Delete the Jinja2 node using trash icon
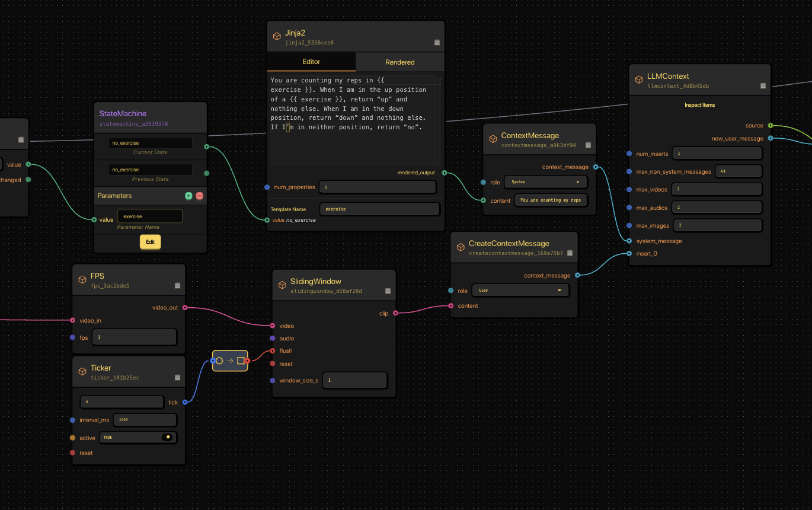Viewport: 812px width, 510px height. [x=437, y=43]
